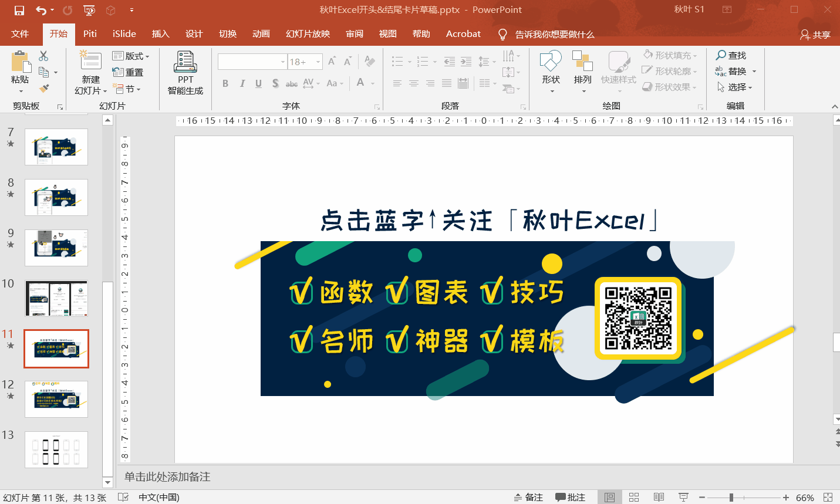This screenshot has height=504, width=840.
Task: Expand font color arrow
Action: click(x=373, y=83)
